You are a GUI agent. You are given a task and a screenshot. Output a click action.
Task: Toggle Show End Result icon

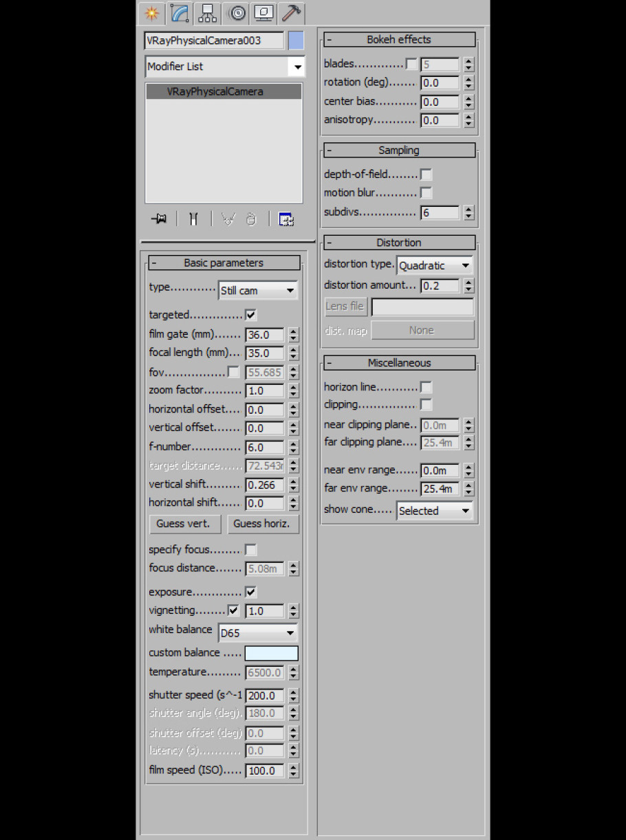[193, 219]
